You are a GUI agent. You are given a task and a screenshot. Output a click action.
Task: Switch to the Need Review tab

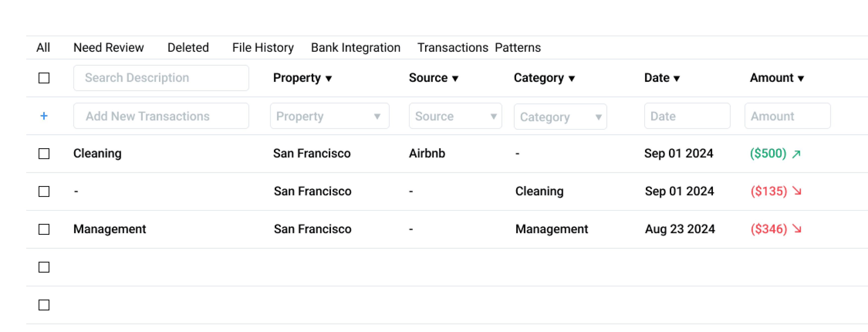click(x=109, y=47)
